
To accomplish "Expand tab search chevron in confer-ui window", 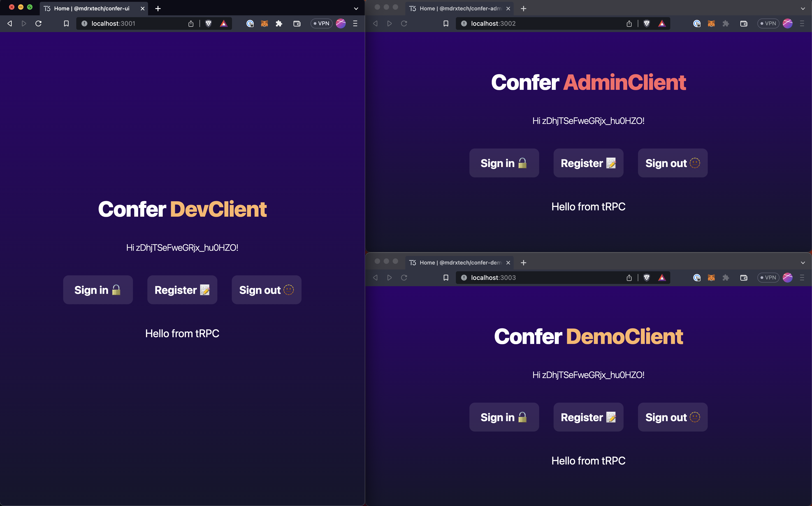I will point(356,9).
